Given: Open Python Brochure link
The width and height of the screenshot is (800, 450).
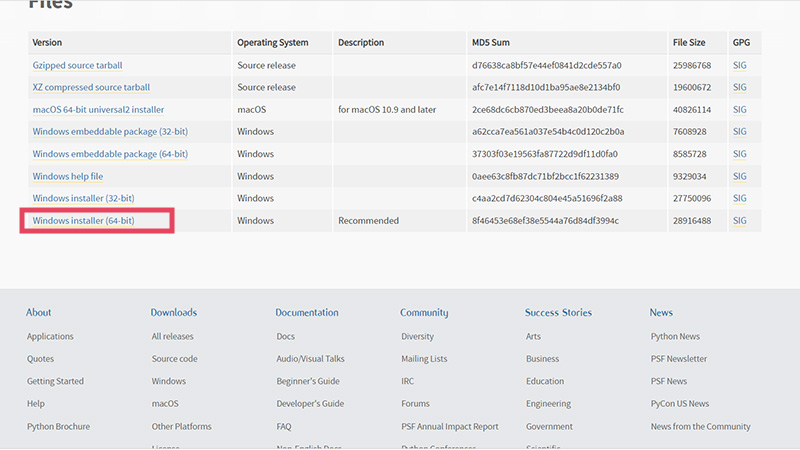Looking at the screenshot, I should click(x=58, y=427).
